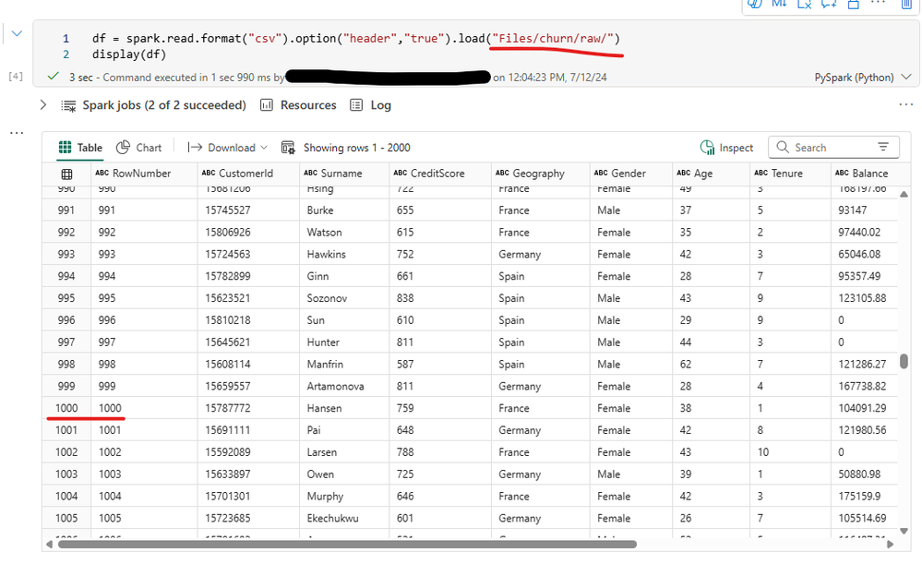Click the table grid select-all icon

(67, 174)
